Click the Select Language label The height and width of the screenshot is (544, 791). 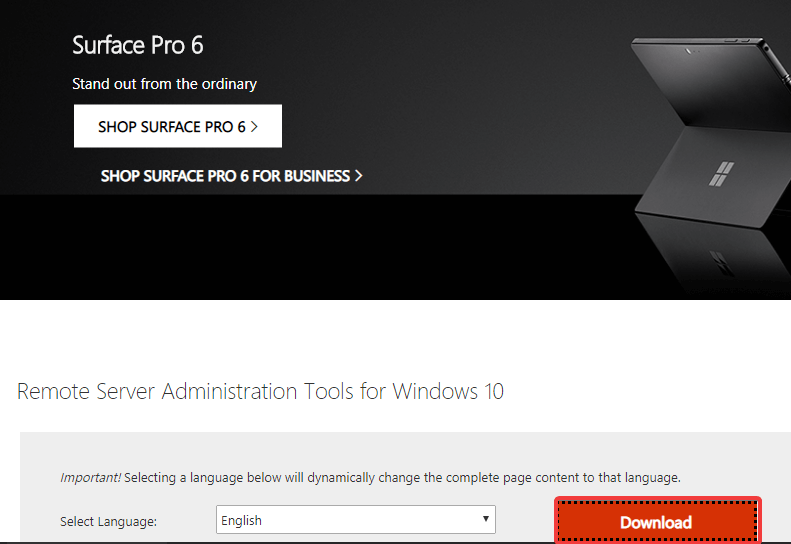[x=108, y=521]
